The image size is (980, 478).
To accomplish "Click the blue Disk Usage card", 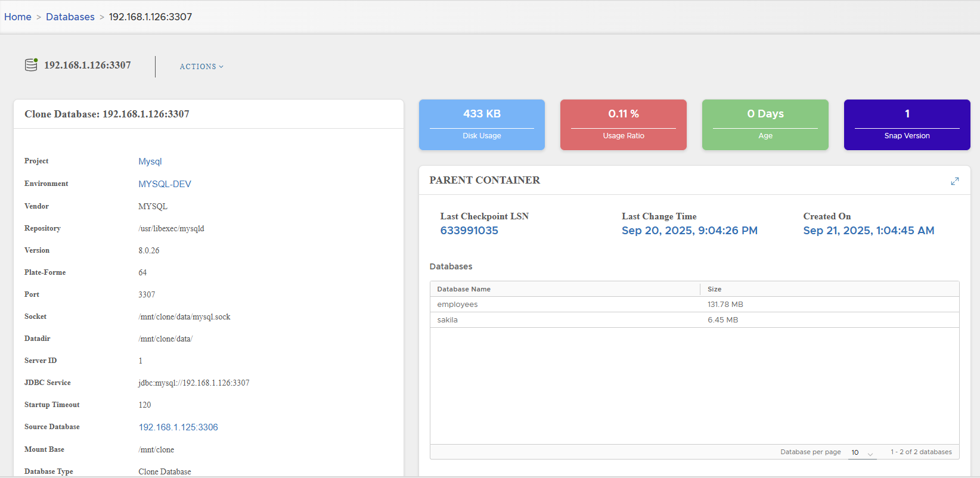I will pos(482,125).
